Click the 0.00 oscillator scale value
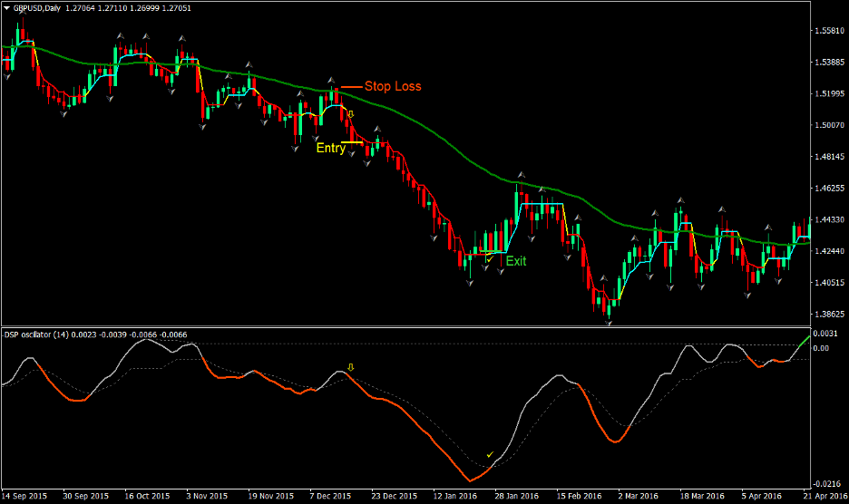Screen dimensions: 849x504 821,348
